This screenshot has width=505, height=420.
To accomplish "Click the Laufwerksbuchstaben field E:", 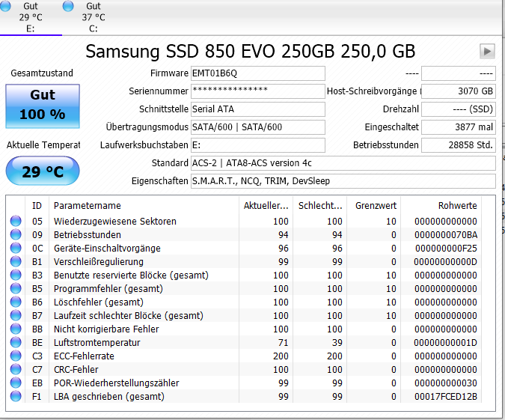I will [x=258, y=145].
